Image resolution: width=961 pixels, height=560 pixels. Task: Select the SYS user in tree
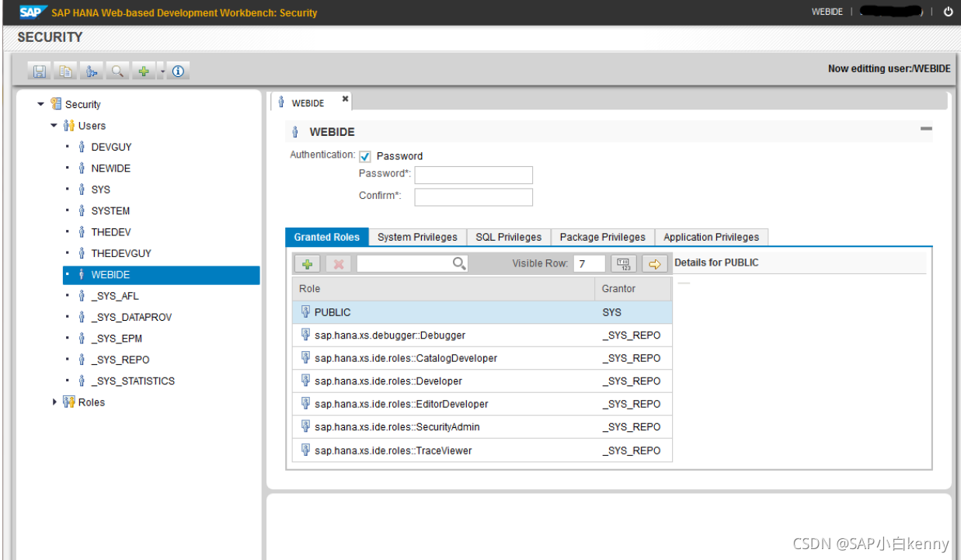pos(101,190)
